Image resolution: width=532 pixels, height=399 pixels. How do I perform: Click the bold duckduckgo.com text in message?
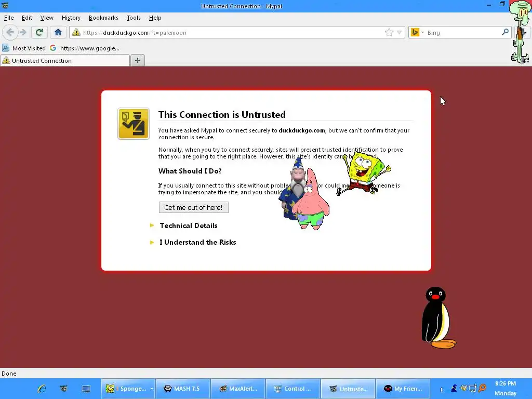point(302,130)
